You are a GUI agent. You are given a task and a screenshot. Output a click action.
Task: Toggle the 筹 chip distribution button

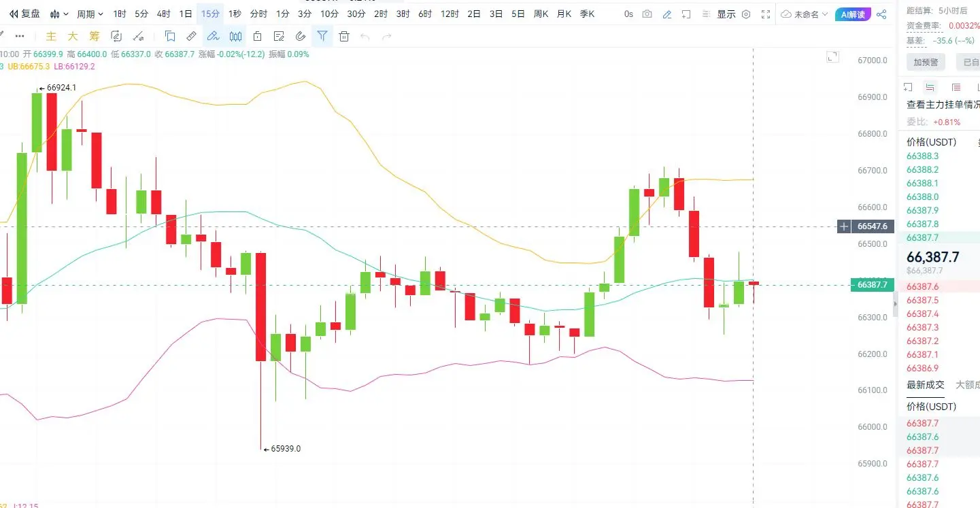point(95,36)
